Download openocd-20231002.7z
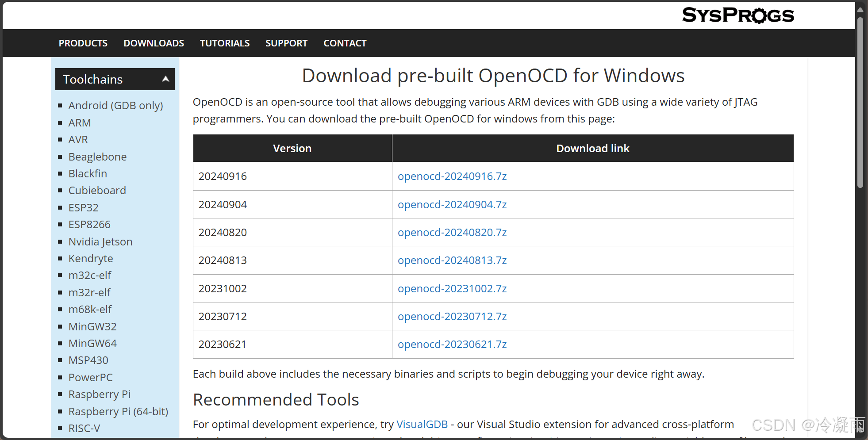 [452, 289]
